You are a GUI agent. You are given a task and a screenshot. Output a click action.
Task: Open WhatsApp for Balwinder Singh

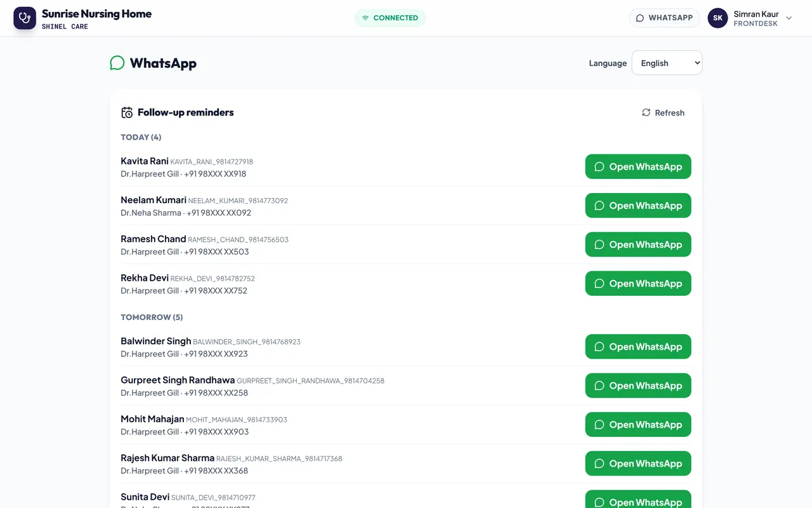tap(638, 347)
